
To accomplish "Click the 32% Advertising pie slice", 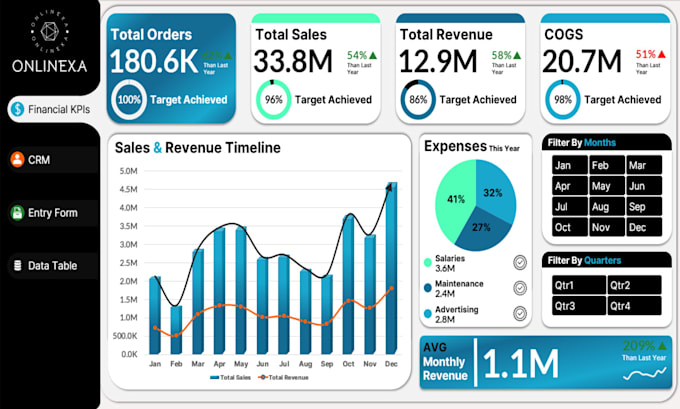I will [x=495, y=191].
